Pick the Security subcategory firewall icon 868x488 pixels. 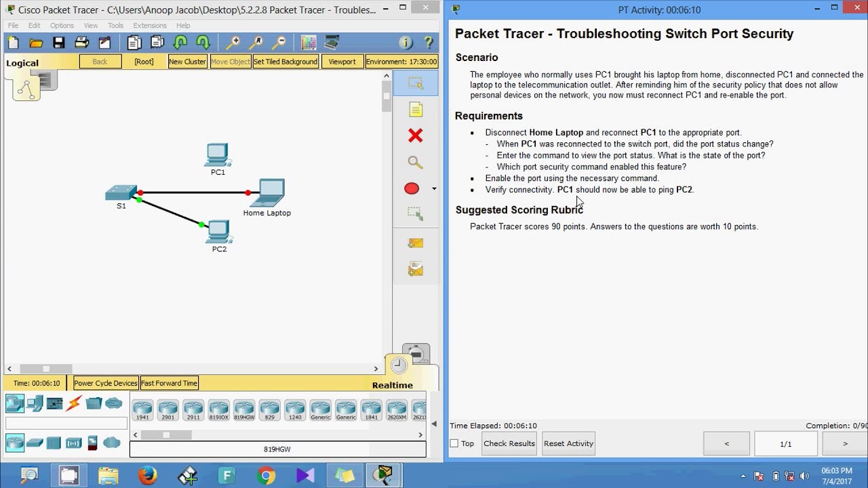[x=93, y=443]
